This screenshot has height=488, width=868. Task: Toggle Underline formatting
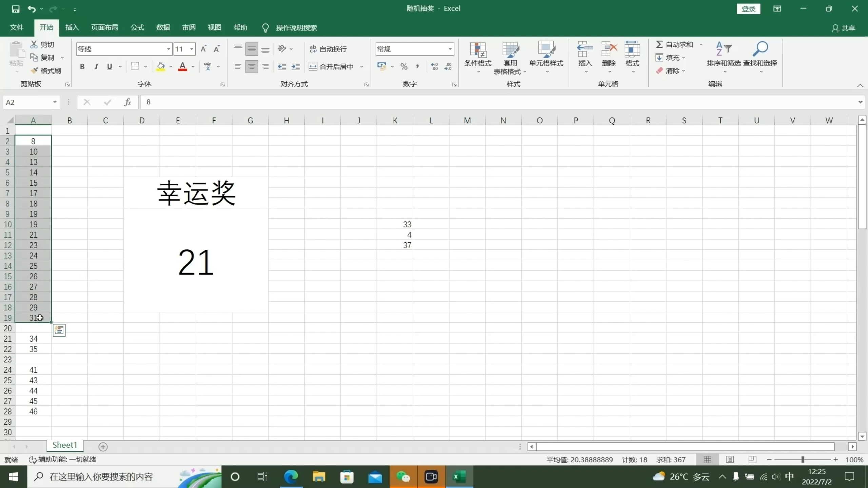110,66
